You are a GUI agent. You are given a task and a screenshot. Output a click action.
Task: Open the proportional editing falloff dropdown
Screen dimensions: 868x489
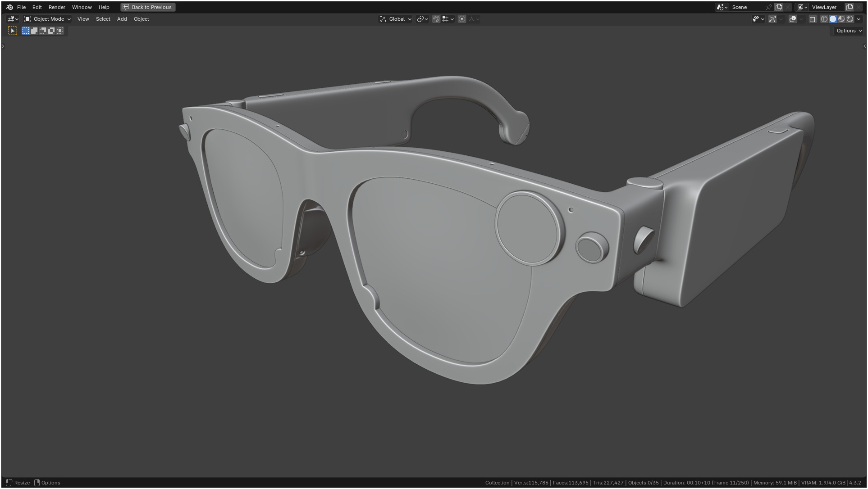click(x=474, y=19)
